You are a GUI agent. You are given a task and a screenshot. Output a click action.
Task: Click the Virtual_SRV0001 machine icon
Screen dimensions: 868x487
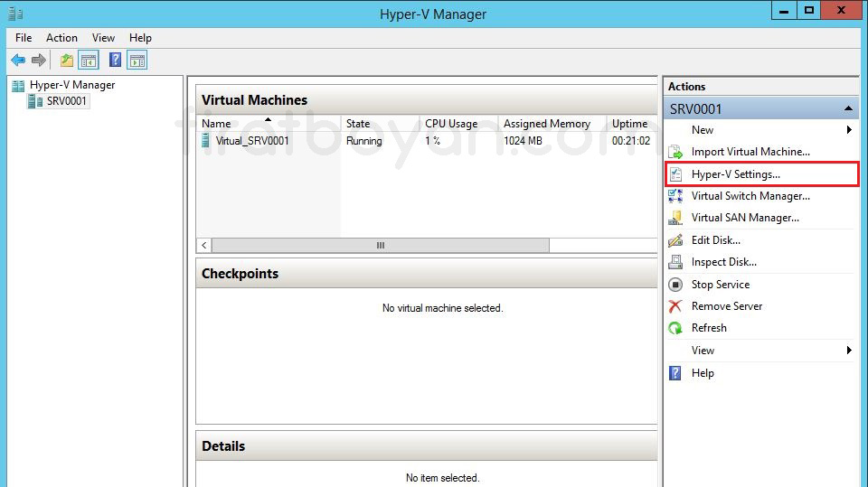pyautogui.click(x=206, y=141)
